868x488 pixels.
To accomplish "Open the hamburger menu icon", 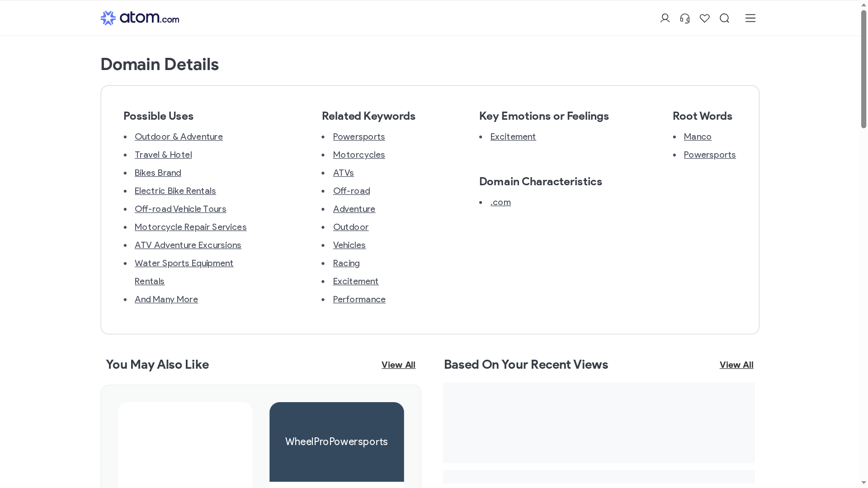I will click(750, 18).
